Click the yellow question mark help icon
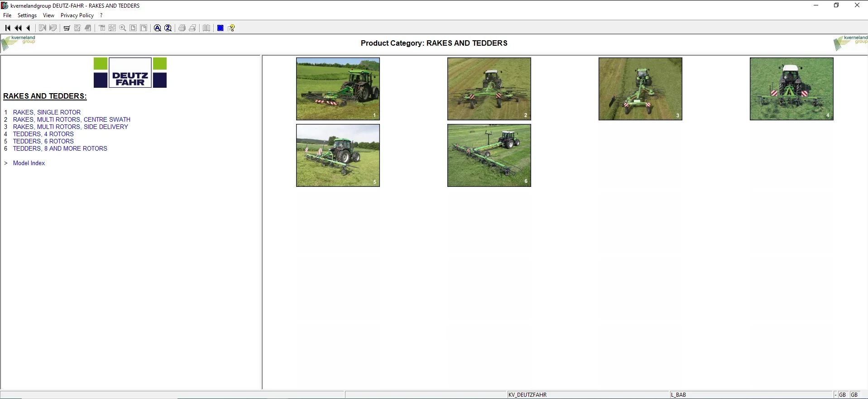The image size is (868, 399). point(232,28)
